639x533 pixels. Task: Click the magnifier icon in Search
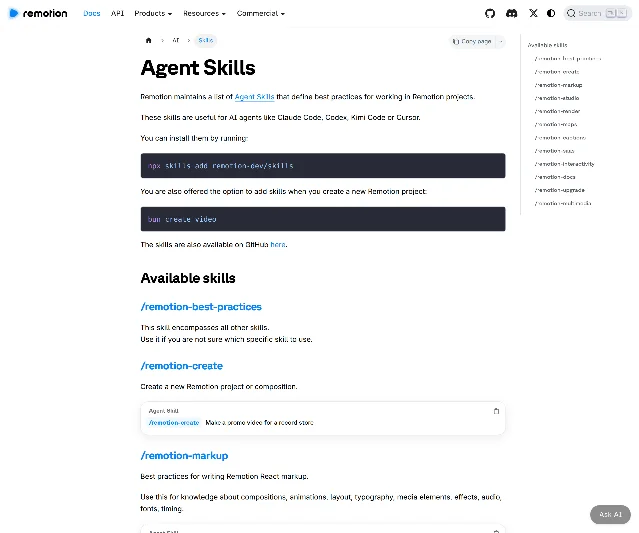(x=571, y=13)
